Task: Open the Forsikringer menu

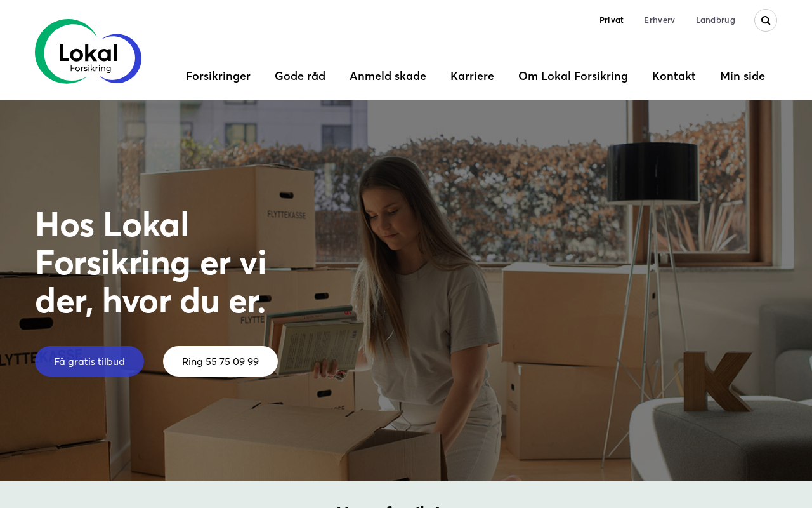Action: pyautogui.click(x=218, y=76)
